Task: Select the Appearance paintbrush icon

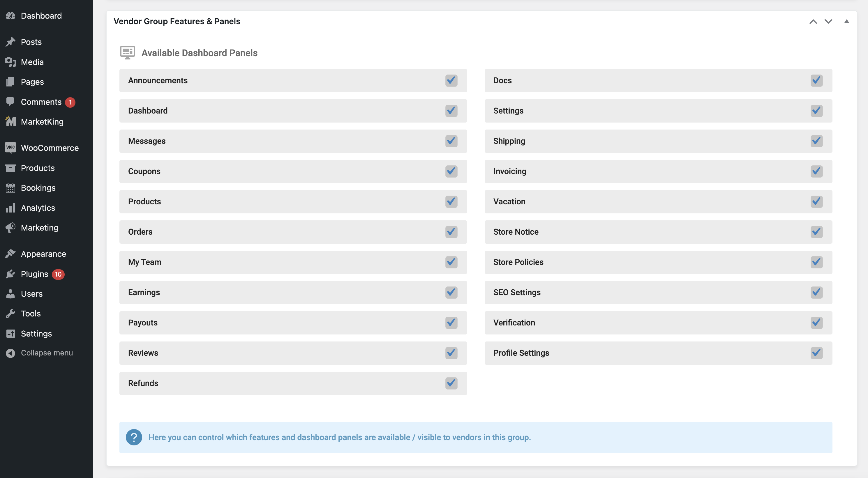Action: coord(10,254)
